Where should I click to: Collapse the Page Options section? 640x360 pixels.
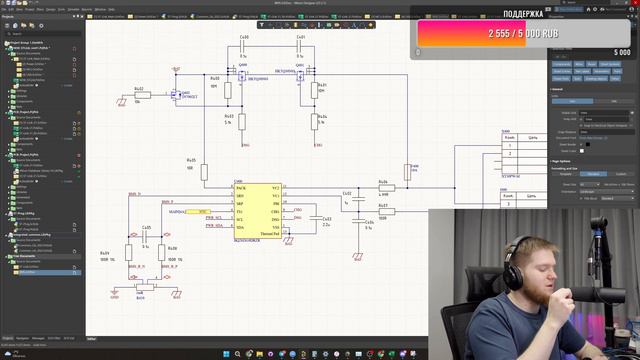click(551, 161)
